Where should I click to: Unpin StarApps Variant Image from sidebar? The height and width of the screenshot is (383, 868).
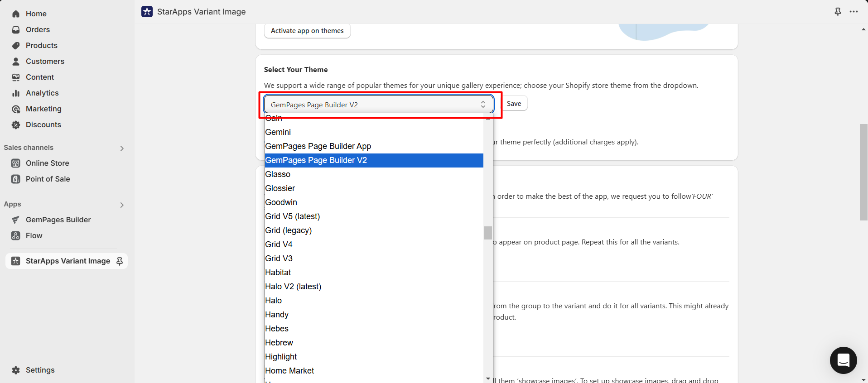pyautogui.click(x=120, y=261)
